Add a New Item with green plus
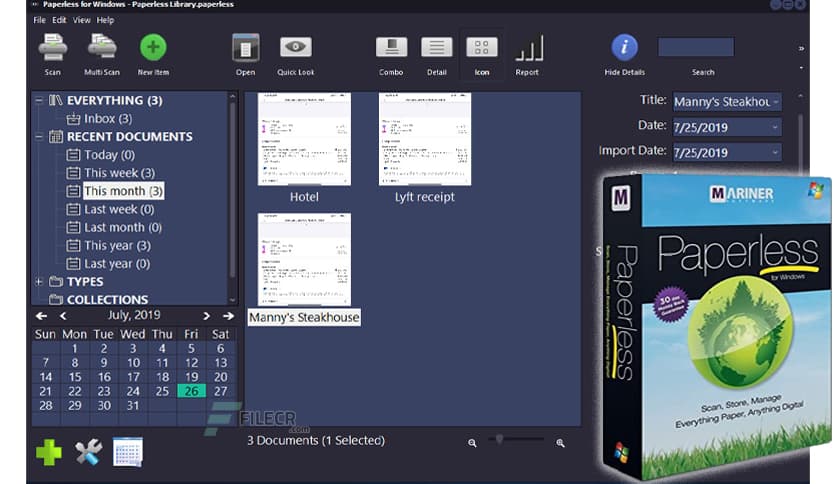Viewport: 836px width, 484px height. point(153,47)
